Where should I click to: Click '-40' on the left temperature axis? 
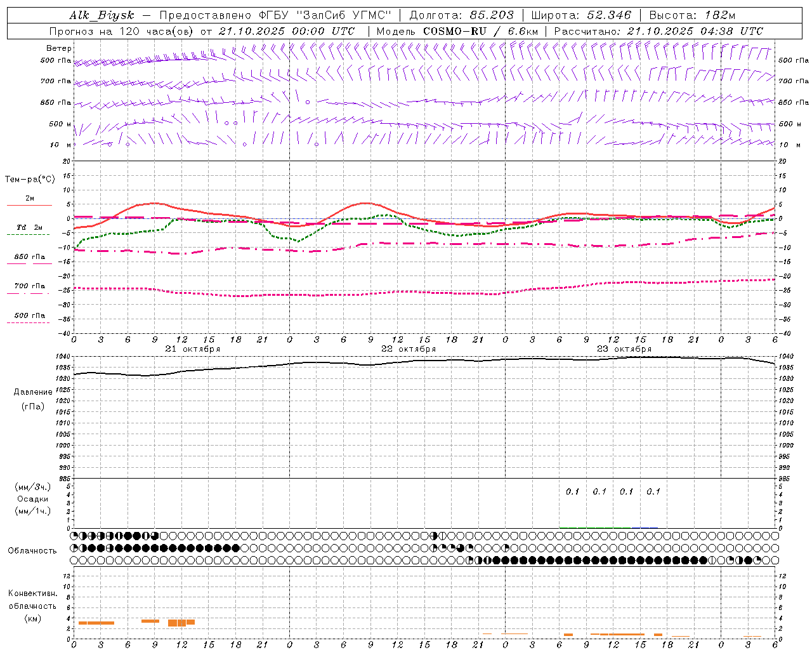[65, 333]
